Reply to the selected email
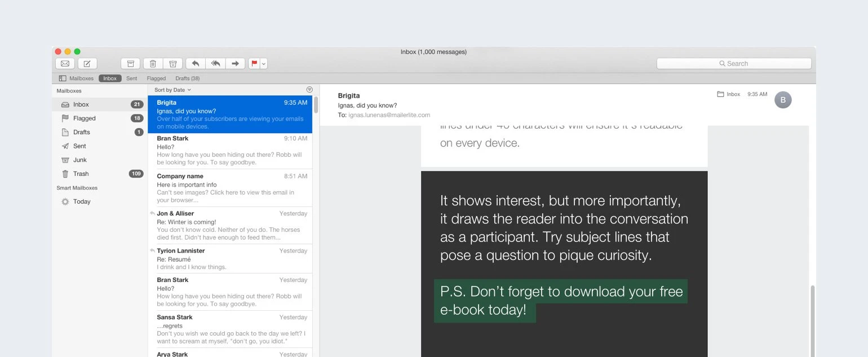Screen dimensions: 868x357 (196, 64)
